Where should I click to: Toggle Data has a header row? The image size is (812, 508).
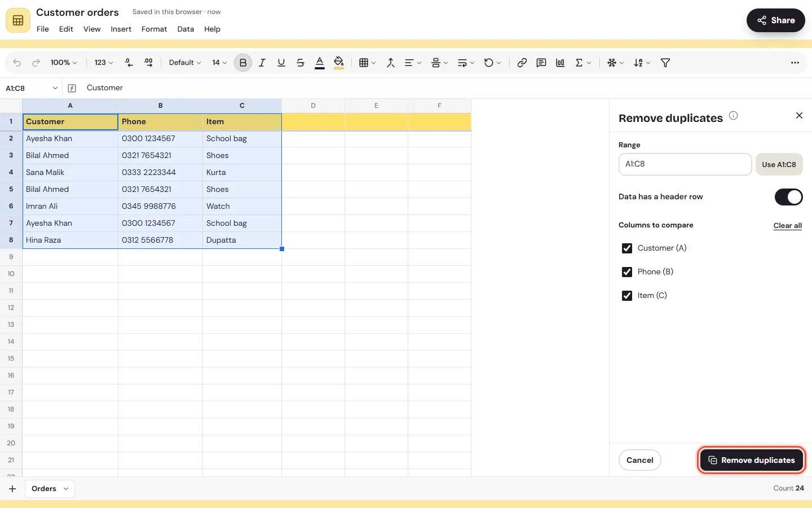click(x=788, y=197)
